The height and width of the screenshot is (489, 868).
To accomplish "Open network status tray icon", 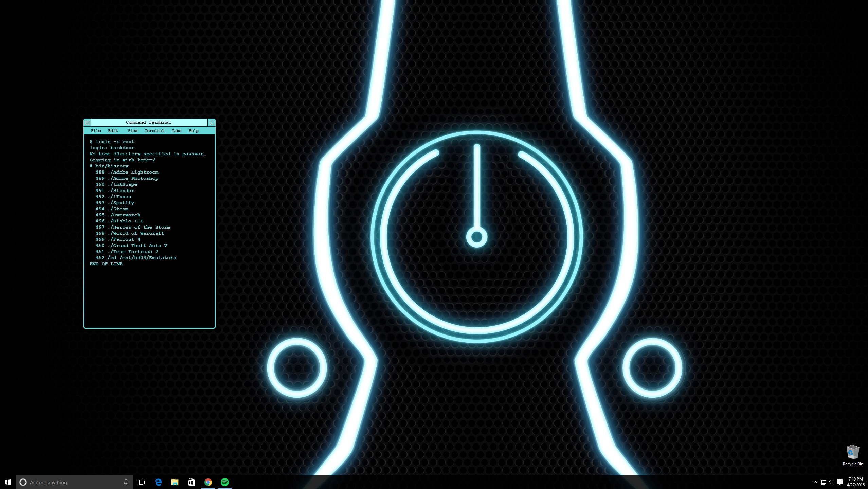I will [x=823, y=482].
